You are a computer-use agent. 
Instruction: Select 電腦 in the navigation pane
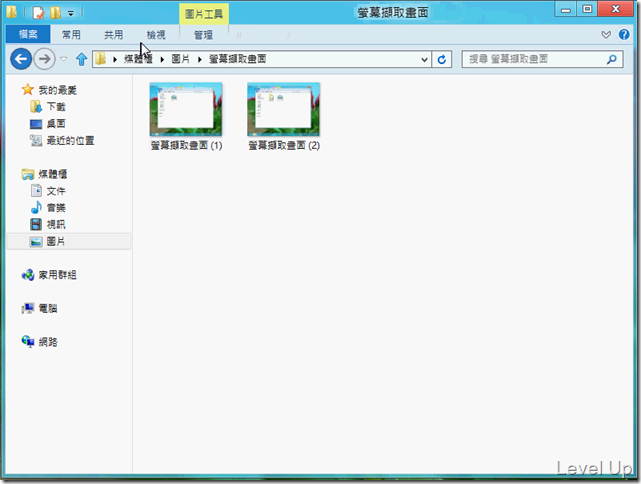[x=48, y=308]
